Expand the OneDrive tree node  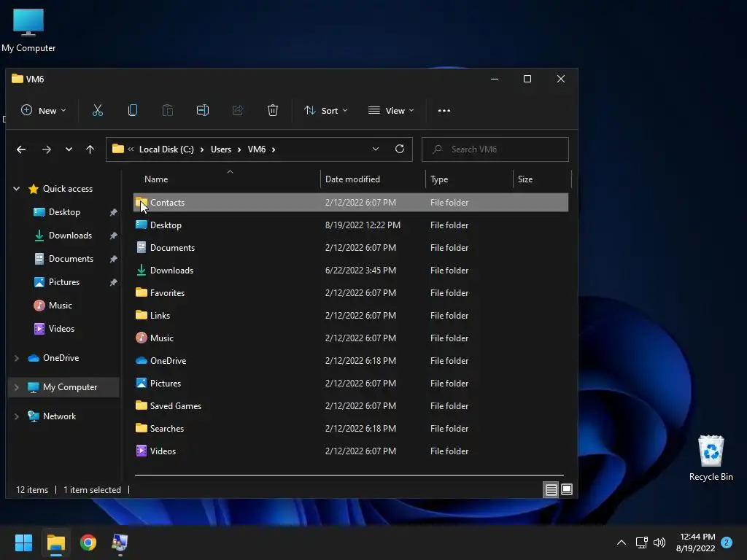coord(17,358)
